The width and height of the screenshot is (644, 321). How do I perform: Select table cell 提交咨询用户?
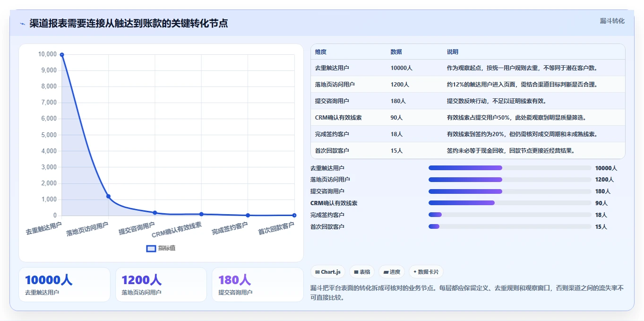[x=332, y=101]
